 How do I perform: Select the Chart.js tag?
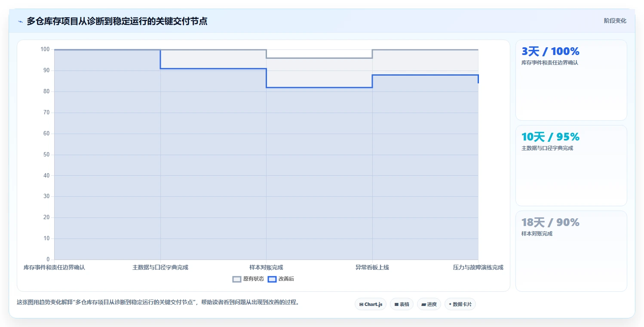pos(371,304)
